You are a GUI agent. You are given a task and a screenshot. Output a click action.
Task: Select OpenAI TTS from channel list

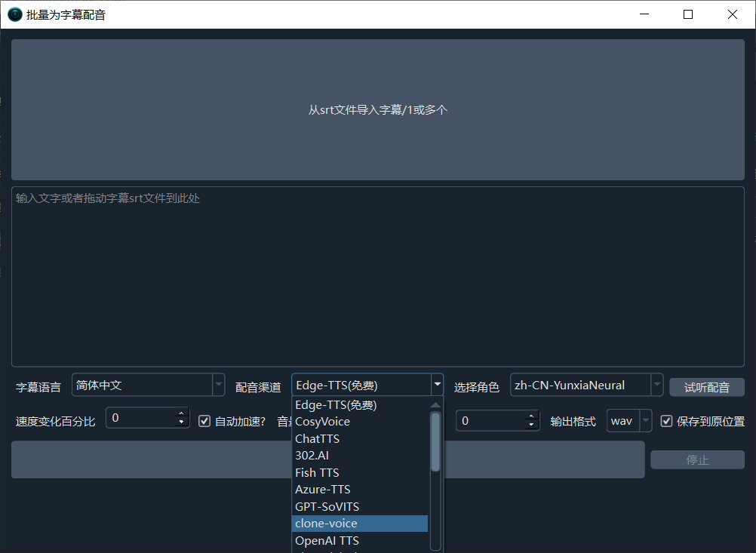coord(327,541)
